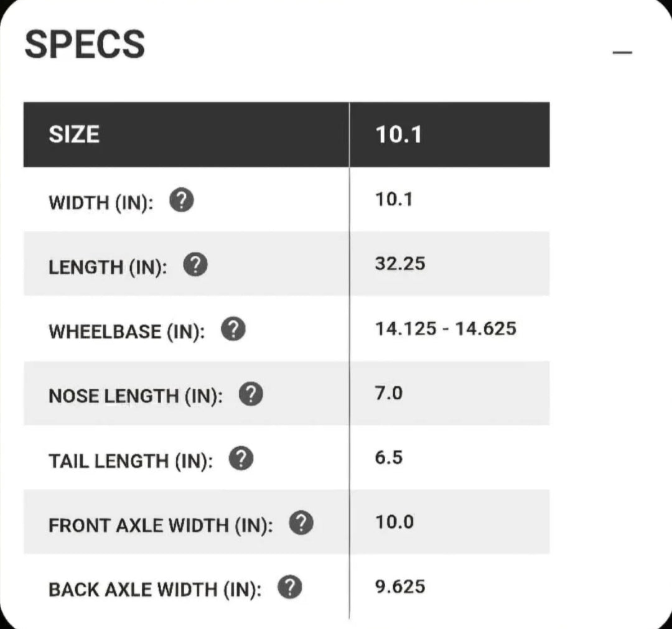Click the SPECS section heading
The width and height of the screenshot is (672, 629).
tap(85, 44)
